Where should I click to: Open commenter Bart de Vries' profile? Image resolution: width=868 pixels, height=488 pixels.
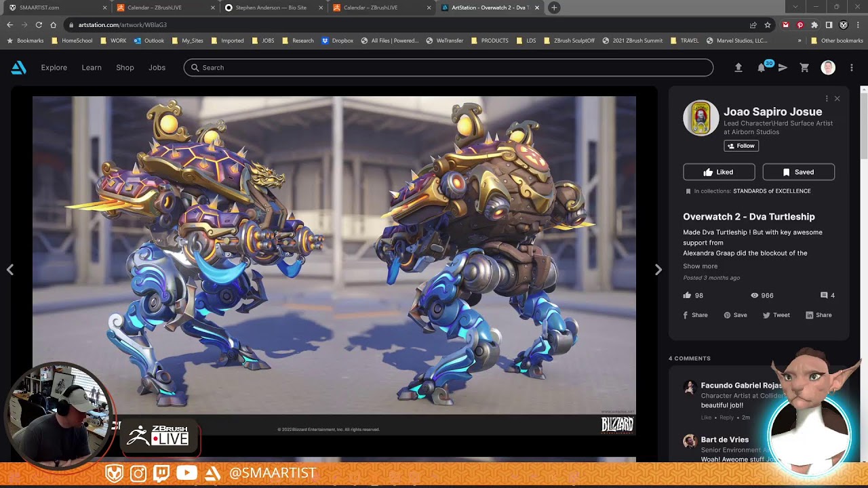(x=724, y=440)
